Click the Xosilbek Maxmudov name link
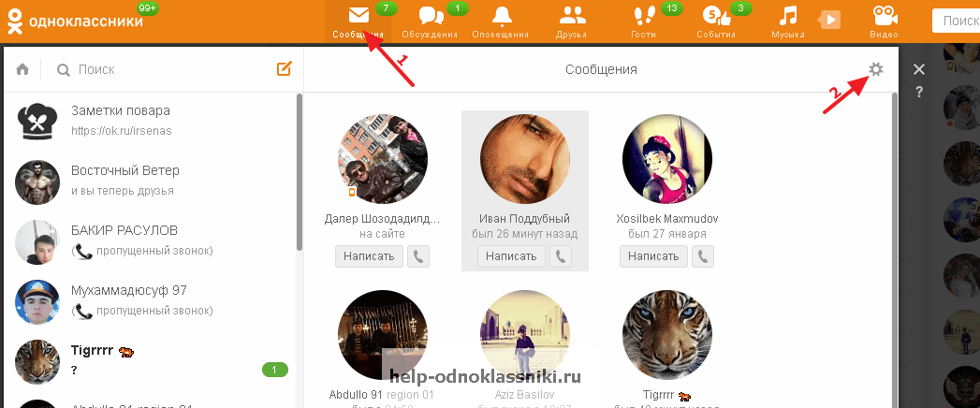The width and height of the screenshot is (980, 408). point(667,219)
